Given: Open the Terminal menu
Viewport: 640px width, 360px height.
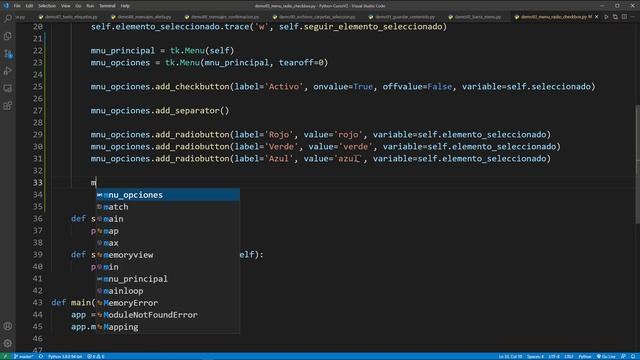Looking at the screenshot, I should point(107,6).
